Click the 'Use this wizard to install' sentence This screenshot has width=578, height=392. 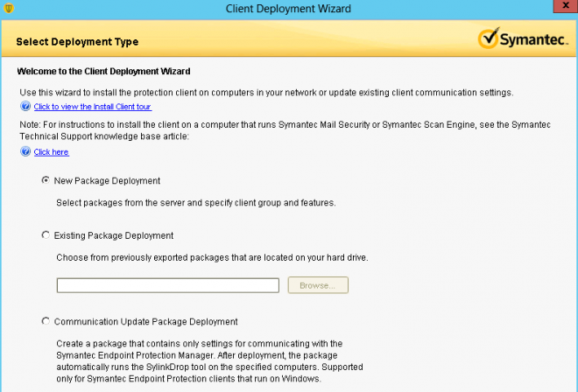pos(266,93)
